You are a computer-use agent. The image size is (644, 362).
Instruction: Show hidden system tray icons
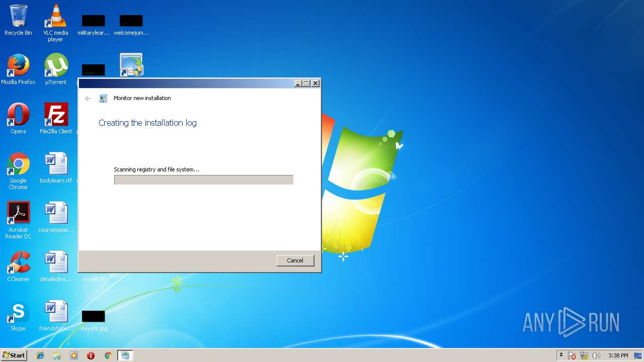(x=561, y=355)
